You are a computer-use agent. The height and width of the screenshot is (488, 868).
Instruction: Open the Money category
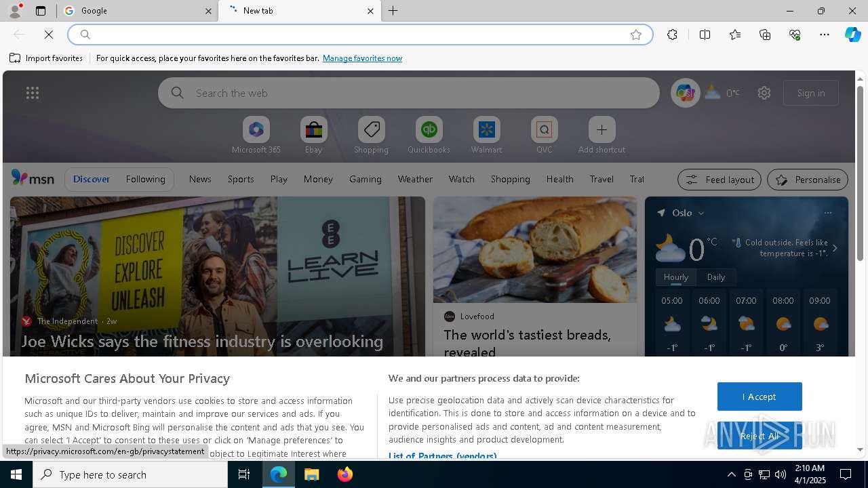coord(318,179)
